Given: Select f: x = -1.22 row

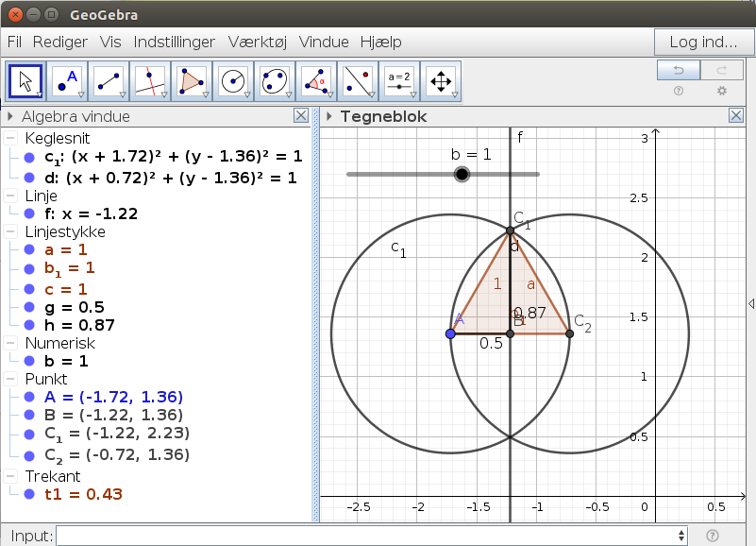Looking at the screenshot, I should click(x=92, y=213).
